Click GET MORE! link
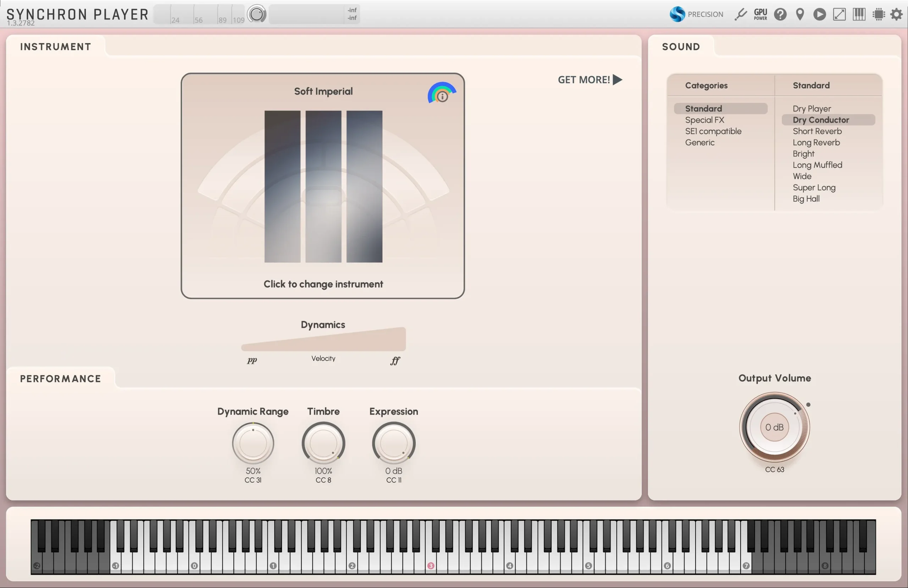The height and width of the screenshot is (588, 908). 589,80
